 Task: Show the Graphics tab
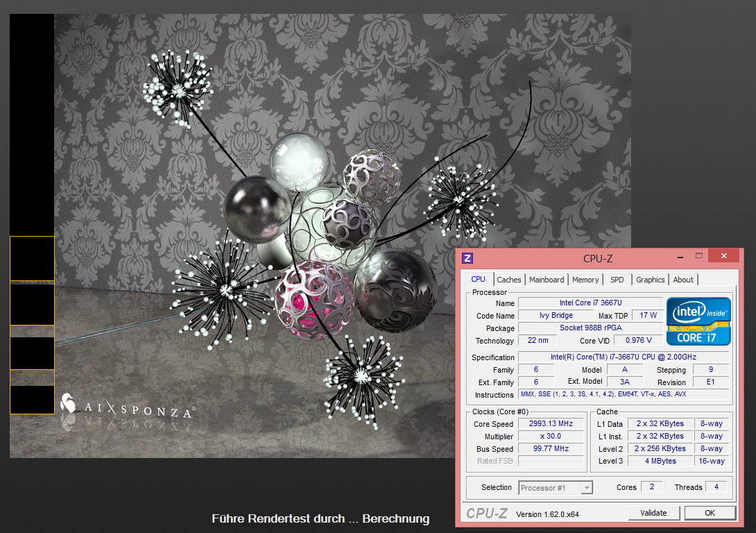click(650, 280)
